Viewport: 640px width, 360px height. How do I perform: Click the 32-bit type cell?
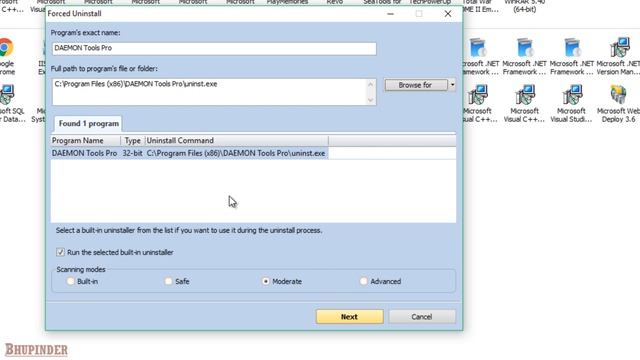133,153
